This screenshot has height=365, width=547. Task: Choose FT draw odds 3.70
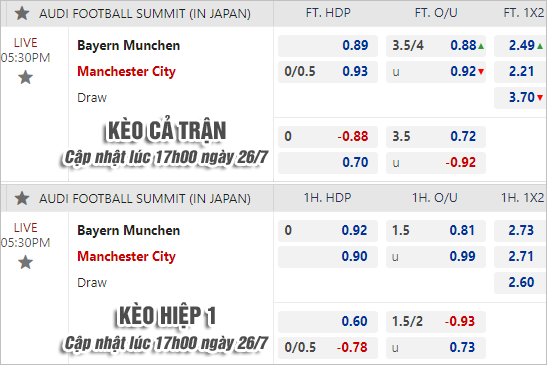click(520, 98)
